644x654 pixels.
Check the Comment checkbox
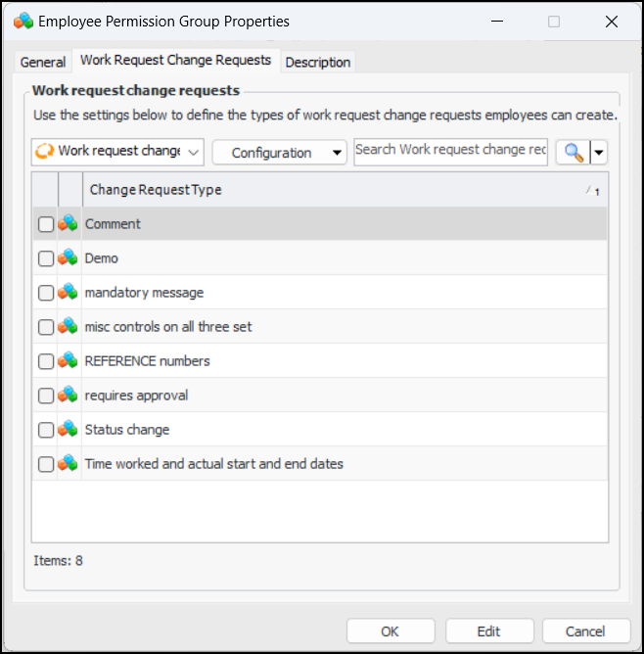tap(46, 225)
